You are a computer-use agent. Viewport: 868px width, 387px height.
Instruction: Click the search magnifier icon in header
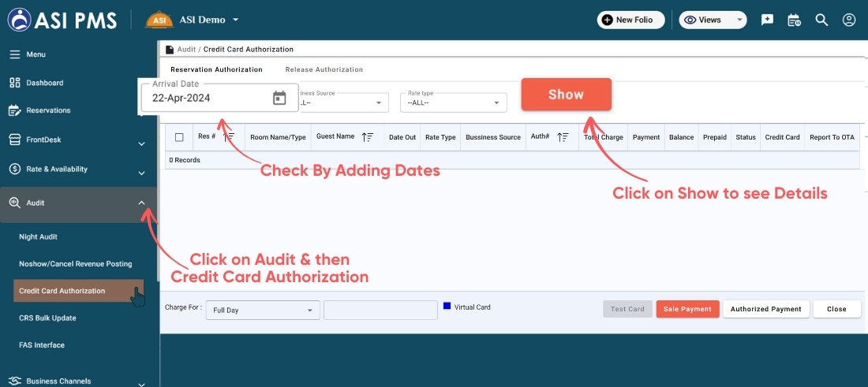click(821, 20)
